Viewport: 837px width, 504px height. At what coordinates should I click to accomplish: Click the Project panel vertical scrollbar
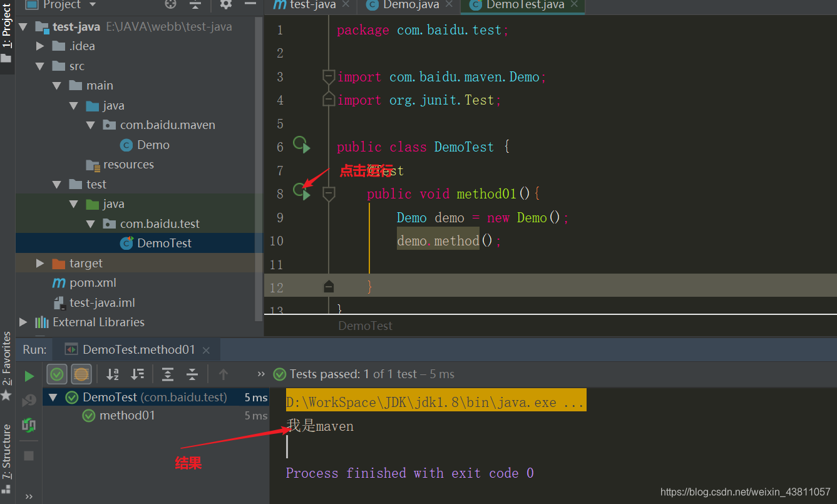coord(260,169)
